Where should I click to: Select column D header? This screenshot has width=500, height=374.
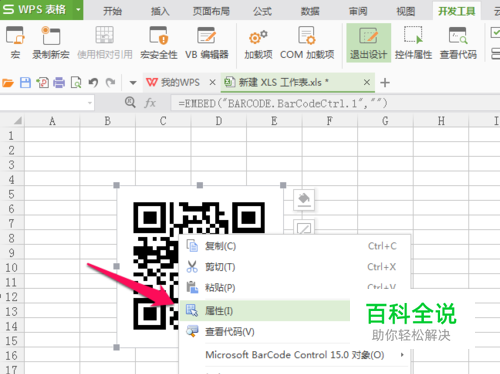(x=219, y=121)
